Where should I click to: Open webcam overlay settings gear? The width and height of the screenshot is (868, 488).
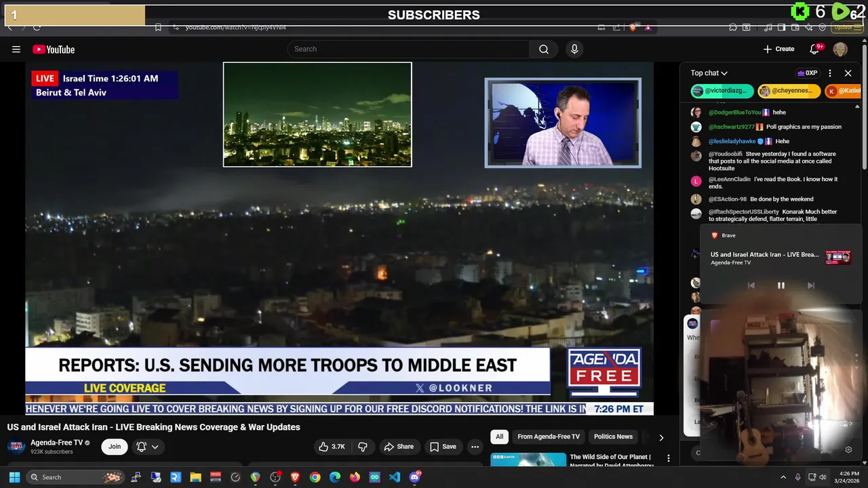click(x=848, y=449)
